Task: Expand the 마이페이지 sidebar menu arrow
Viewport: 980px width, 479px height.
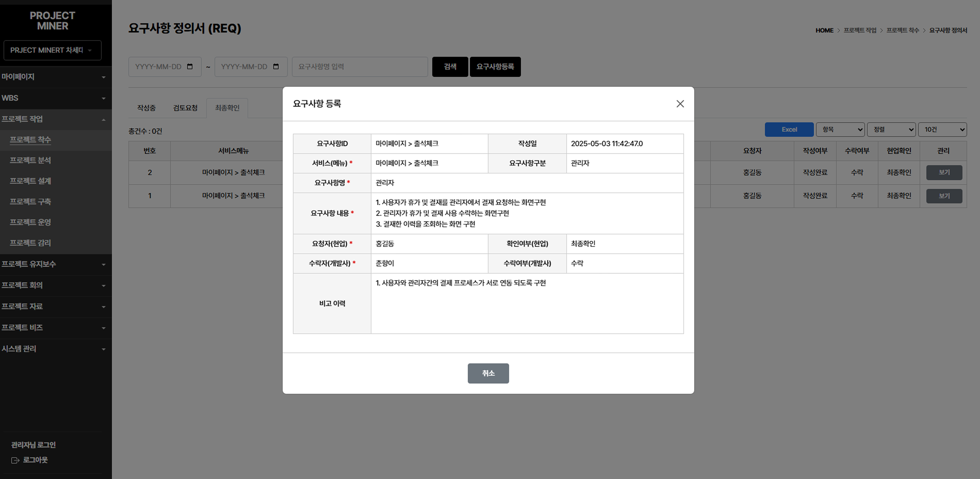Action: coord(103,77)
